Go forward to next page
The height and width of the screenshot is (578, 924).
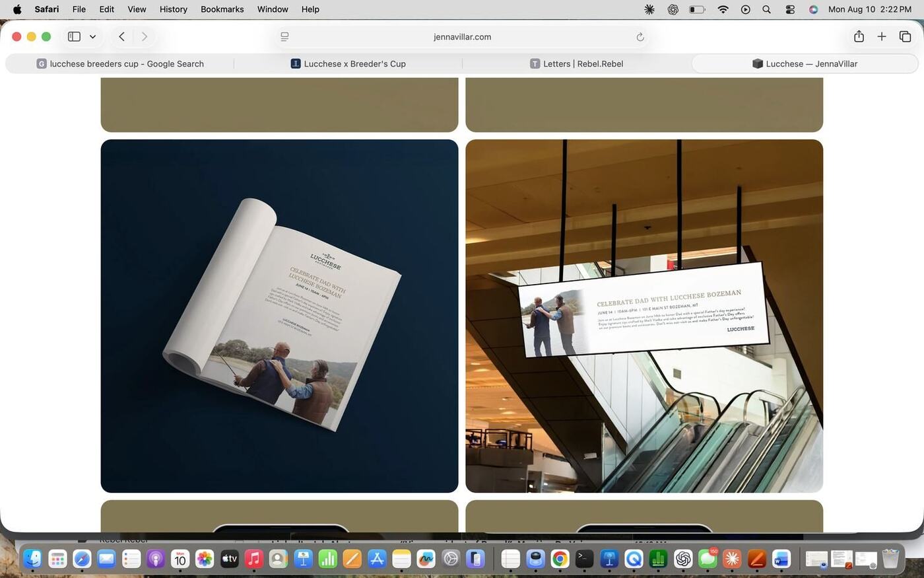point(145,37)
